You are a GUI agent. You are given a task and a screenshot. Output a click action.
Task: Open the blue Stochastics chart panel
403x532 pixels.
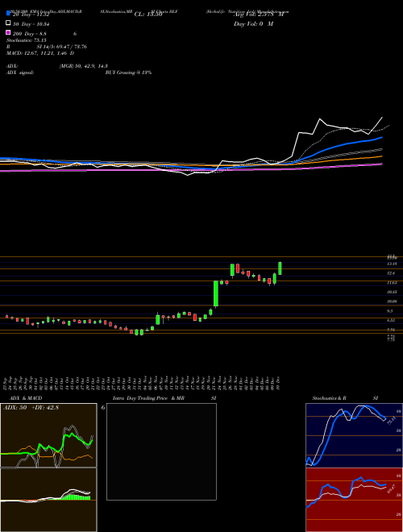pyautogui.click(x=354, y=435)
